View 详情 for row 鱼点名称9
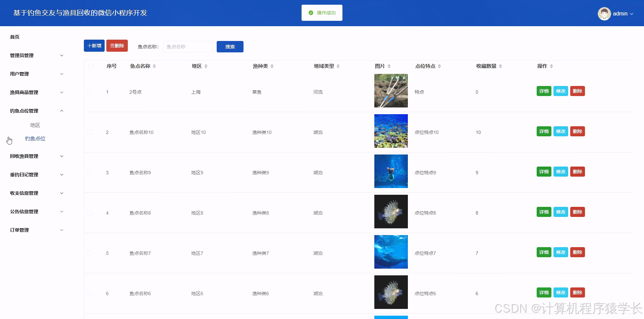 click(x=544, y=172)
